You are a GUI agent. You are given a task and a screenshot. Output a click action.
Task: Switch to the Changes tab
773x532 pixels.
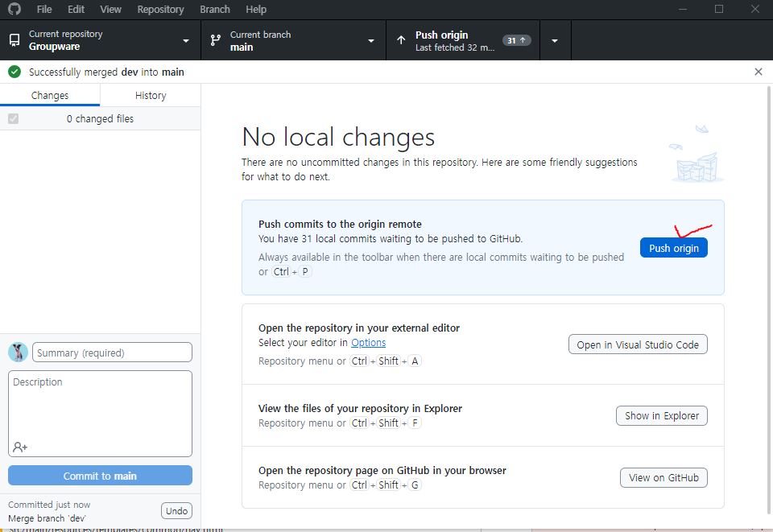point(50,95)
